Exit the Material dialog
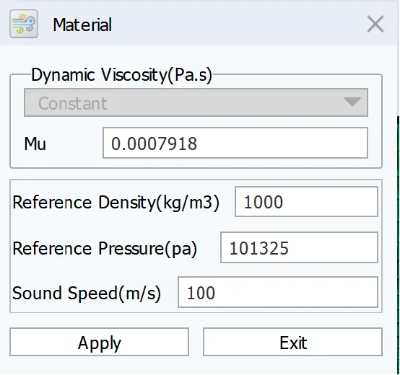This screenshot has width=400, height=375. pos(293,342)
